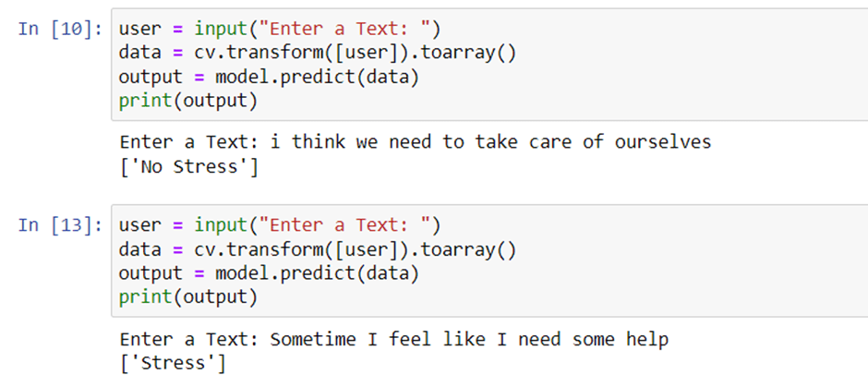868x387 pixels.
Task: Click the ['Stress'] output text
Action: coord(173,364)
